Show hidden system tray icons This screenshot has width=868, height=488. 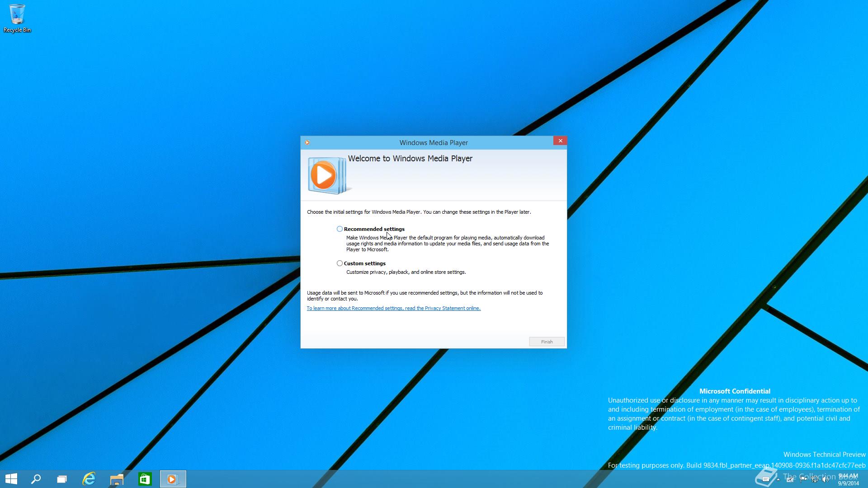[x=778, y=479]
